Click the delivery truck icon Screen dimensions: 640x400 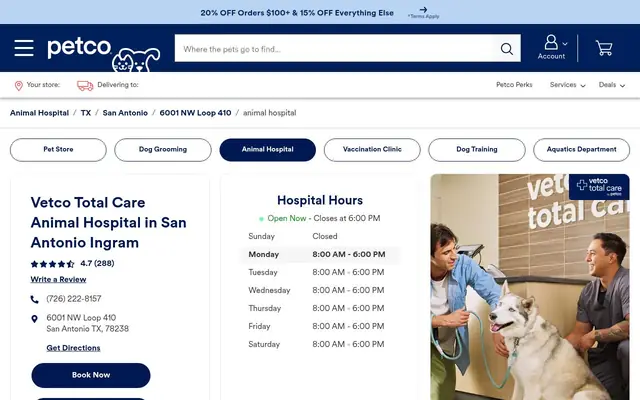tap(85, 85)
